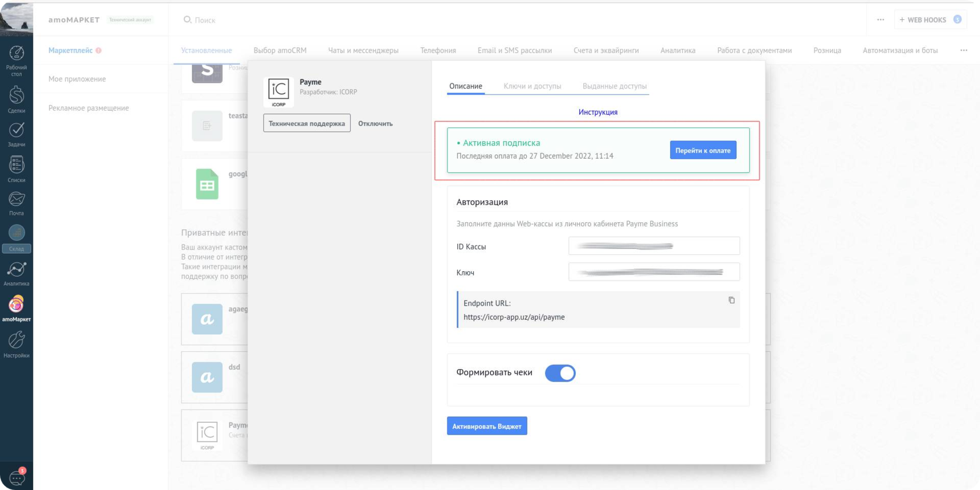This screenshot has height=490, width=980.
Task: Switch to Выданные доступы tab
Action: coord(614,86)
